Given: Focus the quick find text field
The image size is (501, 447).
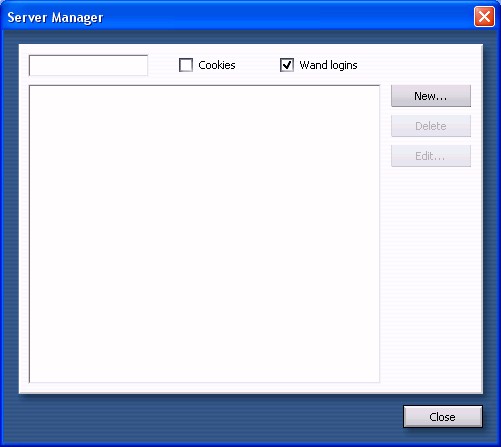Looking at the screenshot, I should [88, 65].
